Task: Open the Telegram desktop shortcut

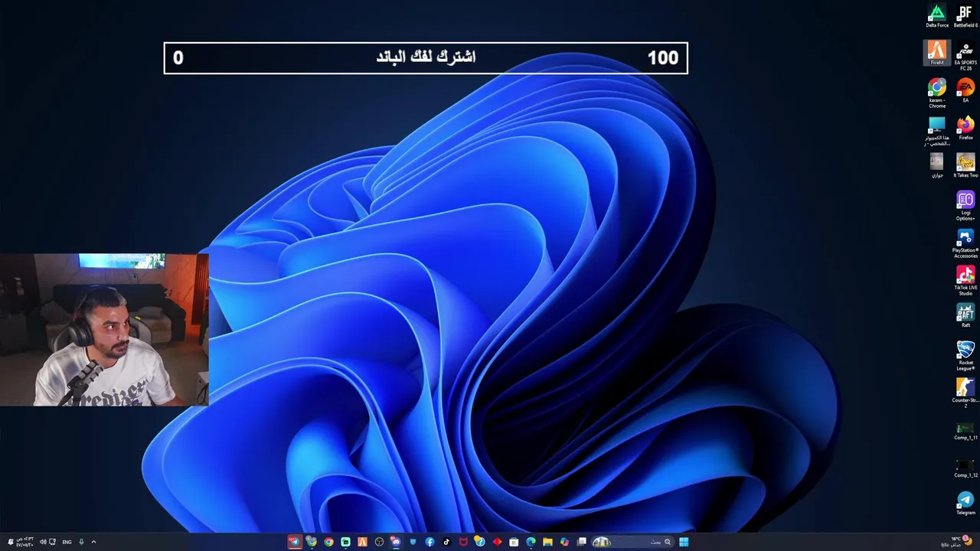Action: click(965, 503)
